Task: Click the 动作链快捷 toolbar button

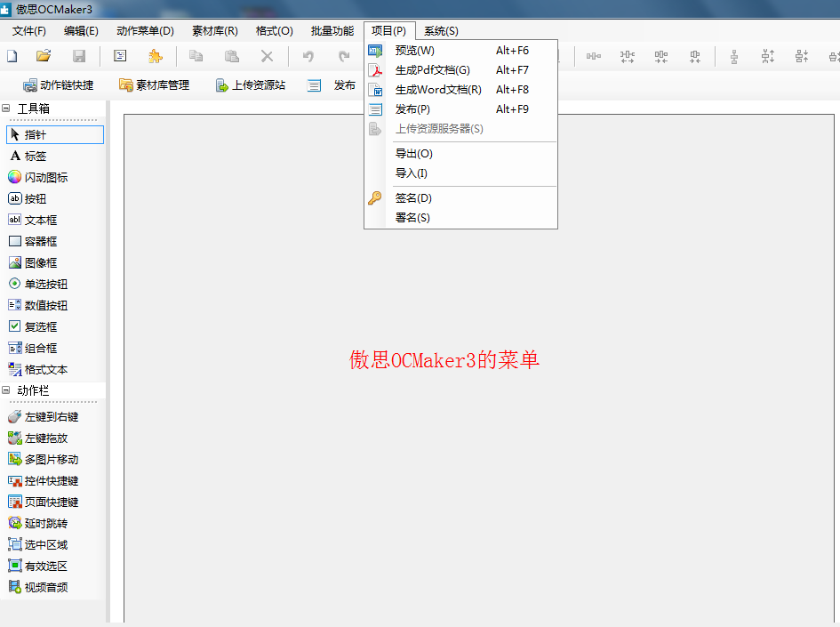Action: pyautogui.click(x=59, y=85)
